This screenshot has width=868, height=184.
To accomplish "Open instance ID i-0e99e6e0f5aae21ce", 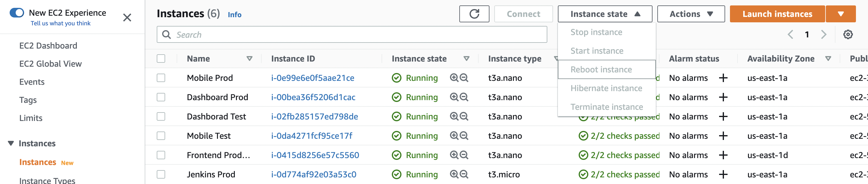I will click(313, 78).
